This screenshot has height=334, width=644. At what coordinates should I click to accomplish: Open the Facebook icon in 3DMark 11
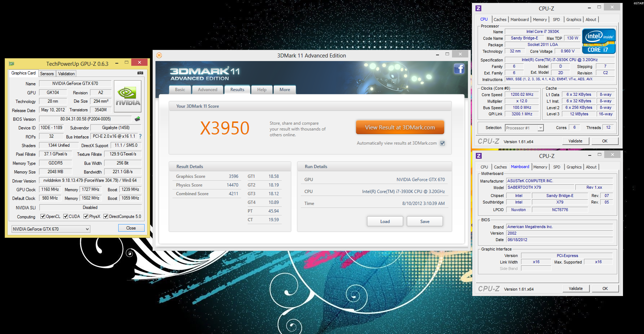tap(459, 69)
